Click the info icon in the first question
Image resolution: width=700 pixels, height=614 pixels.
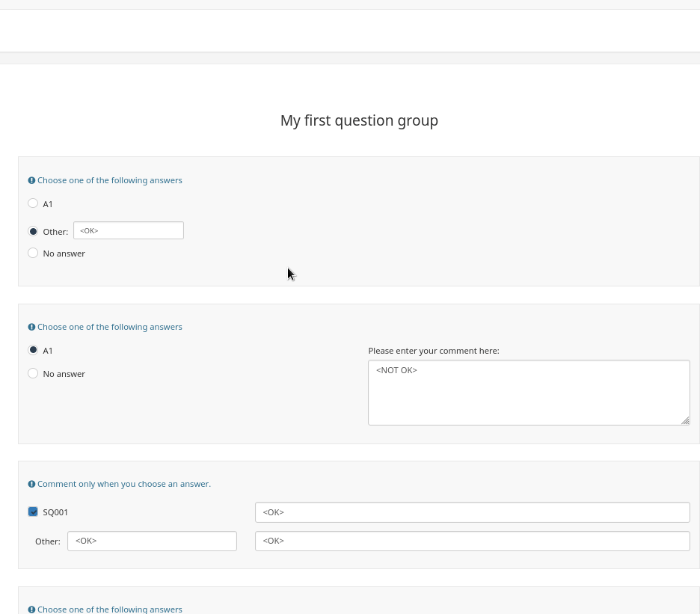[x=31, y=180]
